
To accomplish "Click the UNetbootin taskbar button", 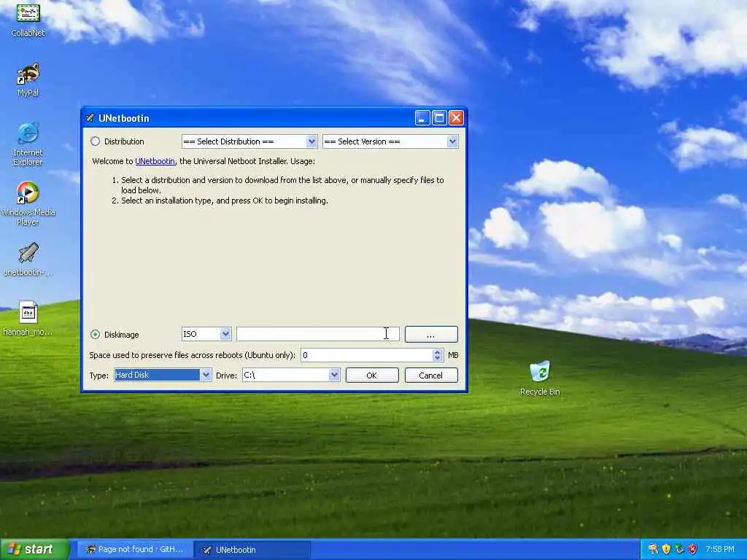I will click(252, 550).
